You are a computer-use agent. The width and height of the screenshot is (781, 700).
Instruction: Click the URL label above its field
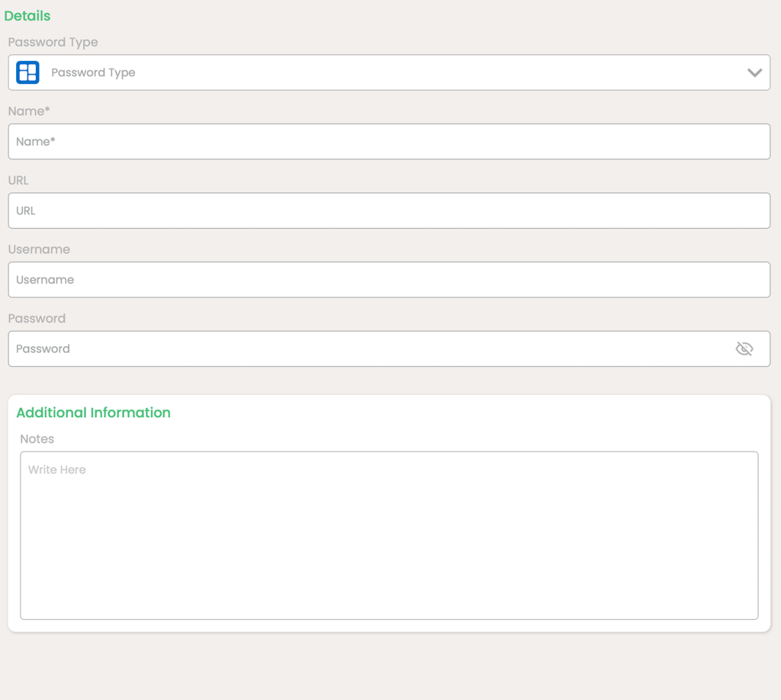18,180
